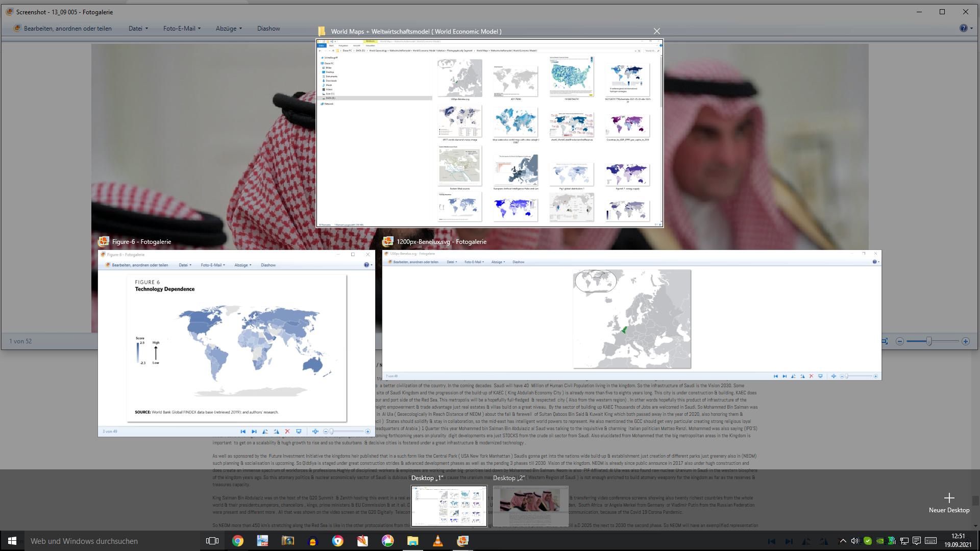The image size is (980, 551).
Task: Click the Windows search box
Action: (x=112, y=541)
